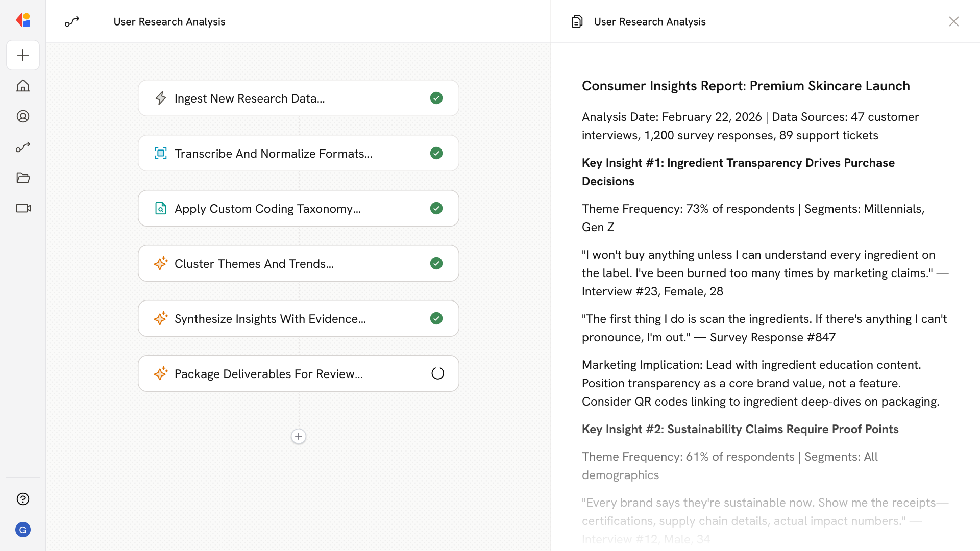
Task: Click the User Research Analysis workflow title
Action: pos(169,21)
